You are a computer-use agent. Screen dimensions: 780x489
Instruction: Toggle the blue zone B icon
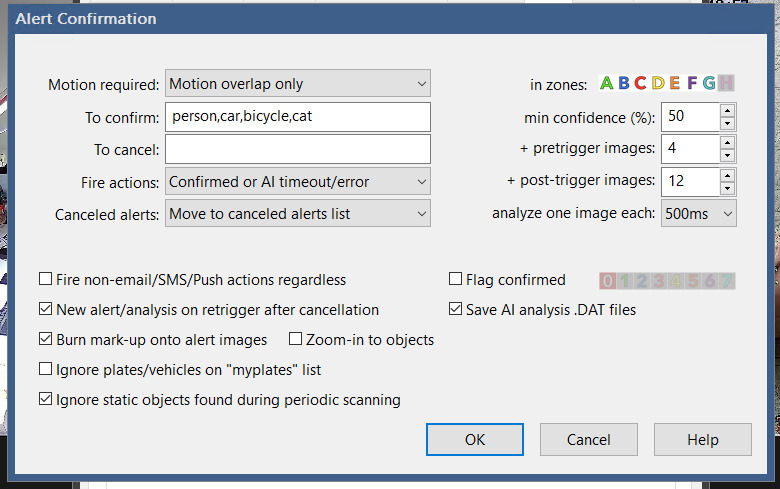(624, 83)
